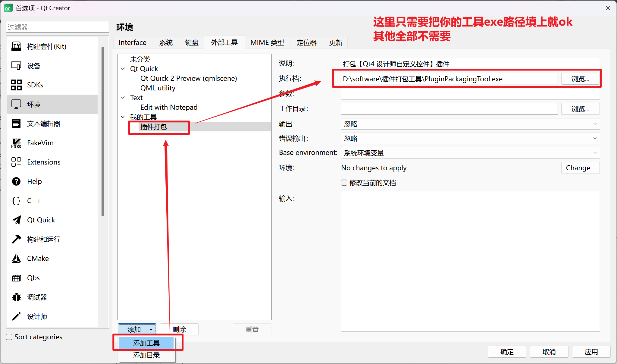Image resolution: width=617 pixels, height=364 pixels.
Task: Switch to the MIME 类型 tab
Action: [267, 42]
